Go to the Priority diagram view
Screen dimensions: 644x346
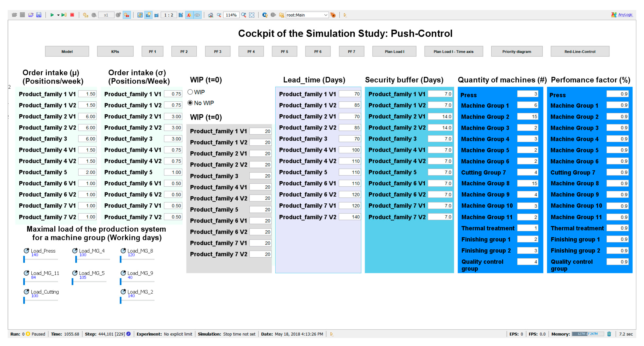pos(517,51)
